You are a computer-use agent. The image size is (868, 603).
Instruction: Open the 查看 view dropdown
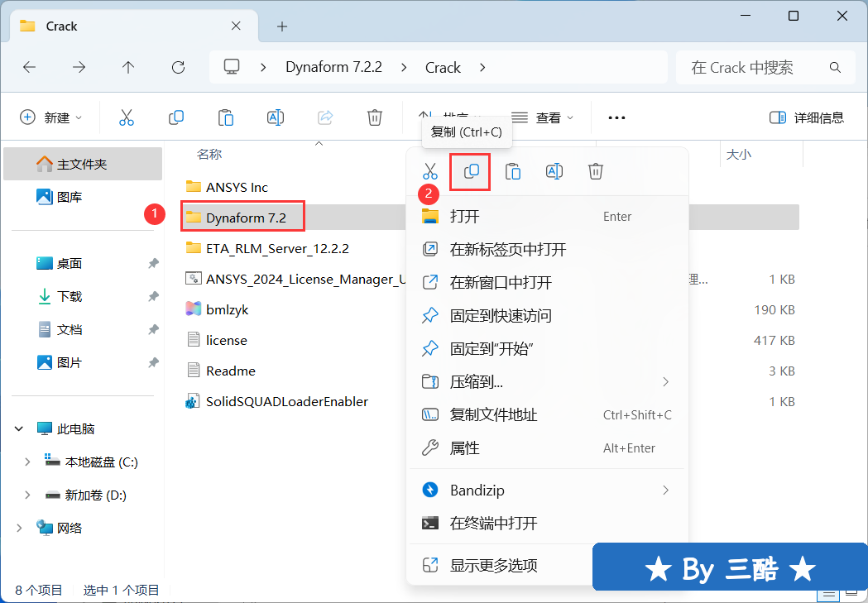pos(543,117)
